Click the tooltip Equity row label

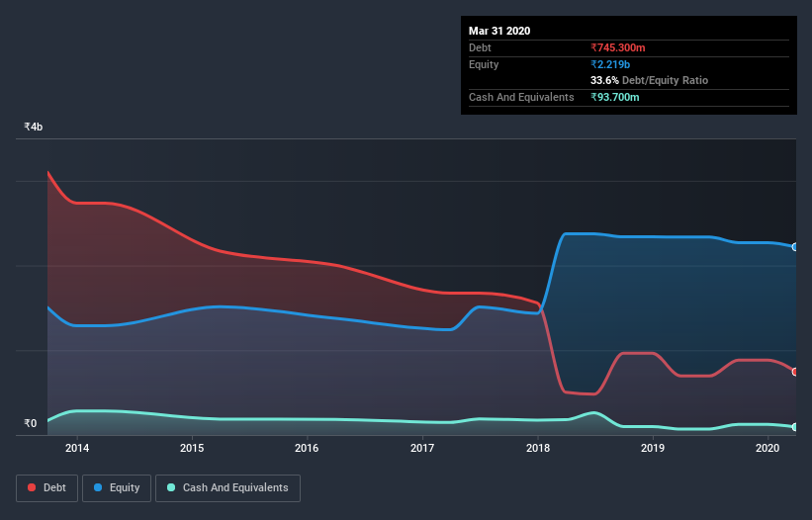click(x=484, y=64)
